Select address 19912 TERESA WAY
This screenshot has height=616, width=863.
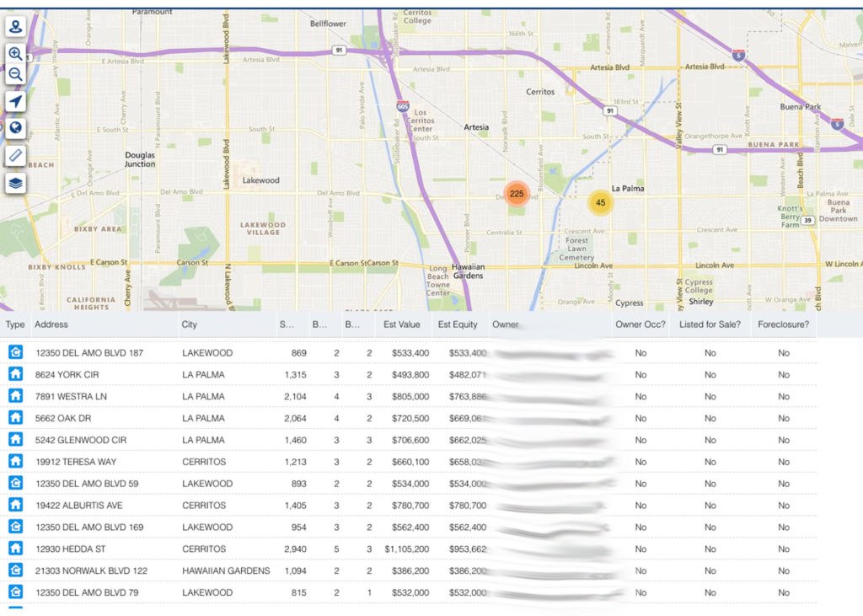coord(76,462)
